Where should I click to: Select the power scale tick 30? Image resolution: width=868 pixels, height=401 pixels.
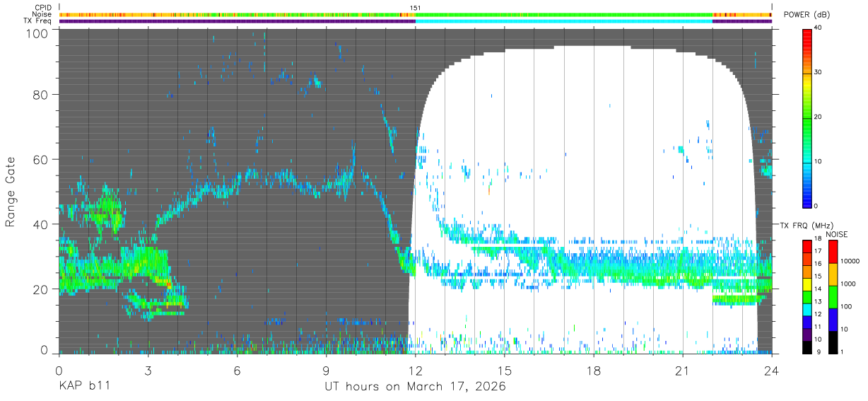(x=819, y=73)
